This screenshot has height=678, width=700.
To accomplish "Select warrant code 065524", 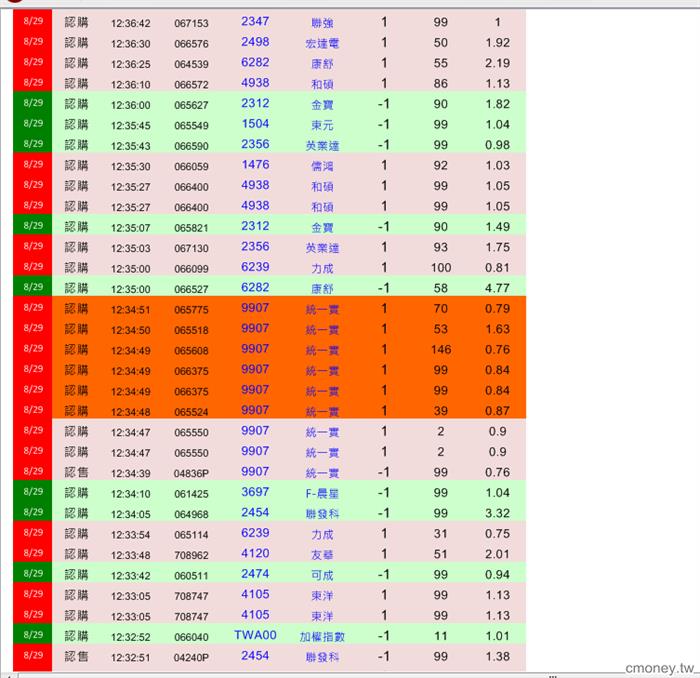I will [x=191, y=412].
